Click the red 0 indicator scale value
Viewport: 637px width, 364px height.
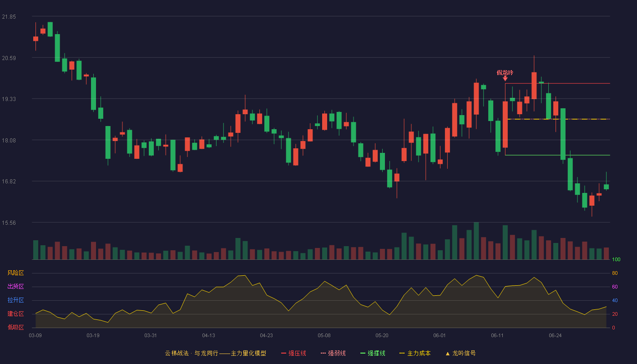[613, 328]
